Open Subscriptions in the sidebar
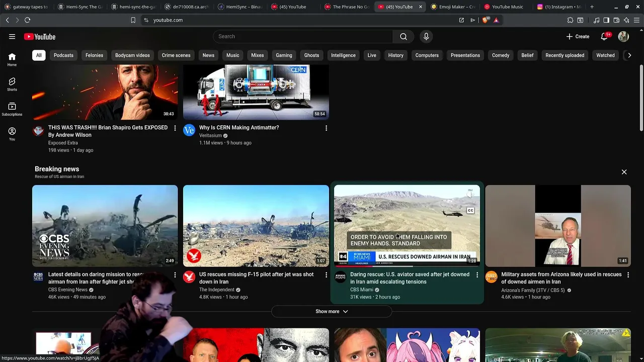644x362 pixels. pos(12,109)
